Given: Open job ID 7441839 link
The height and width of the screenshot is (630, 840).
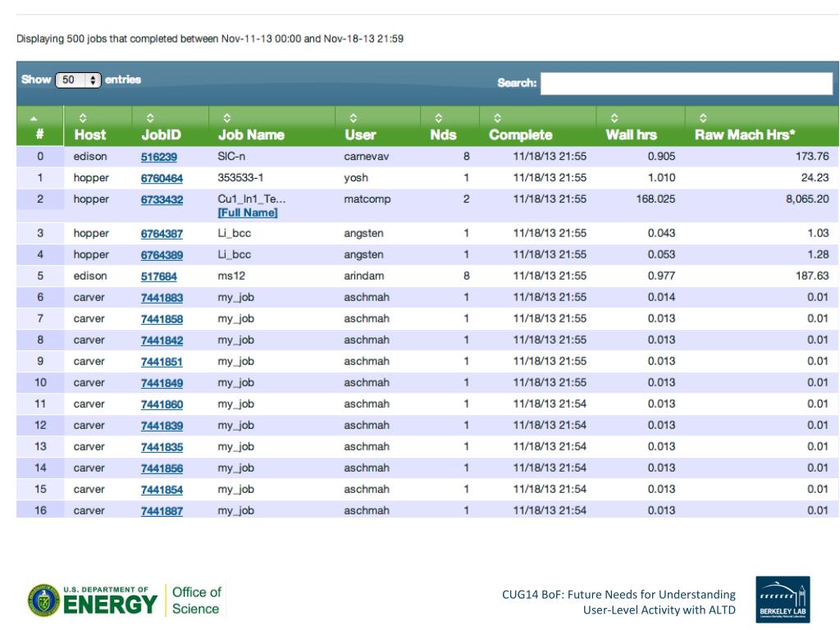Looking at the screenshot, I should click(162, 426).
